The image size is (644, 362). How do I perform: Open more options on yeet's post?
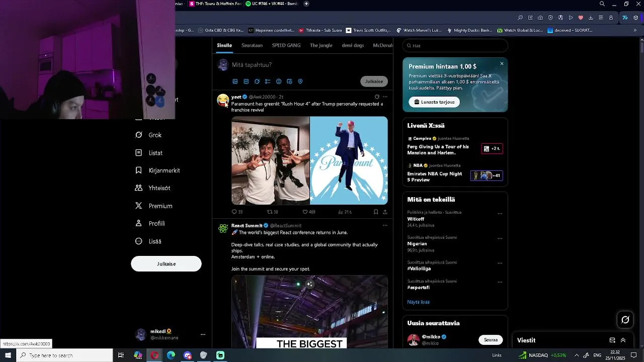[x=385, y=97]
